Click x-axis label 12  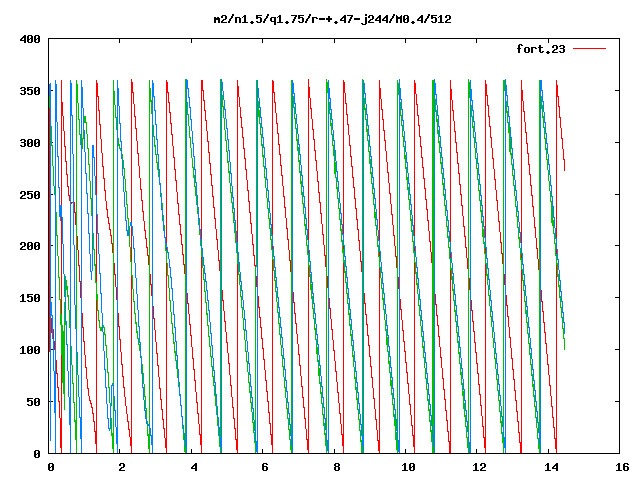[x=480, y=467]
